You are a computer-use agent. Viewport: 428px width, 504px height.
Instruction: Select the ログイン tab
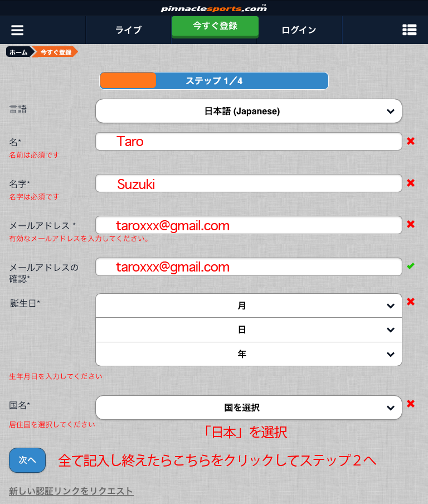tap(299, 30)
